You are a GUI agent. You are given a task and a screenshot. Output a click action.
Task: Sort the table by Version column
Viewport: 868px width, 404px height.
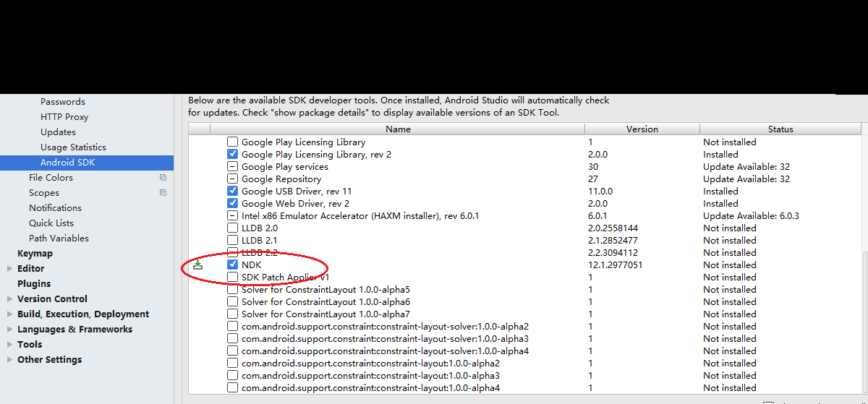click(x=642, y=129)
